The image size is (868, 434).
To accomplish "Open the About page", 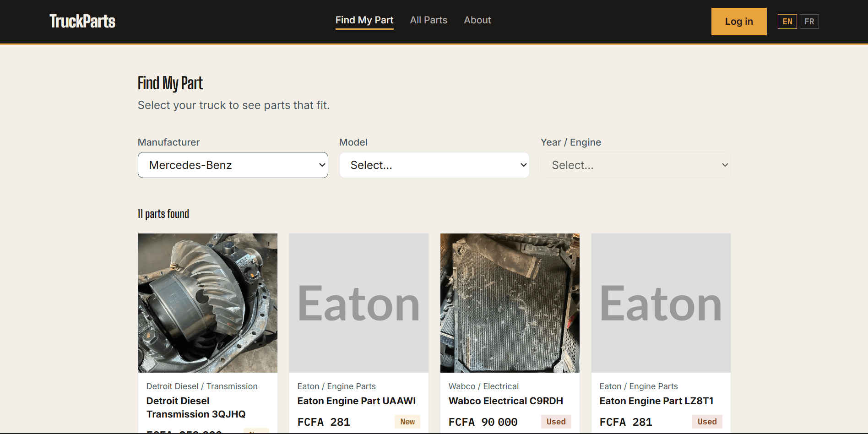I will 477,20.
